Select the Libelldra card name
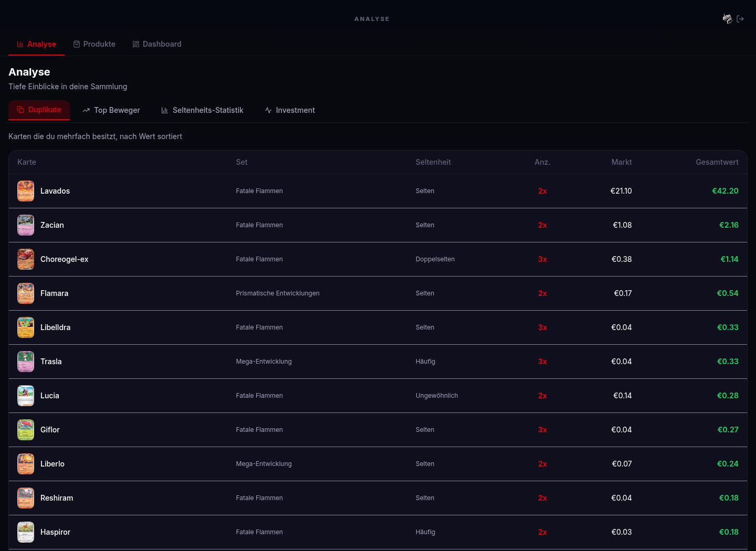 pyautogui.click(x=55, y=327)
